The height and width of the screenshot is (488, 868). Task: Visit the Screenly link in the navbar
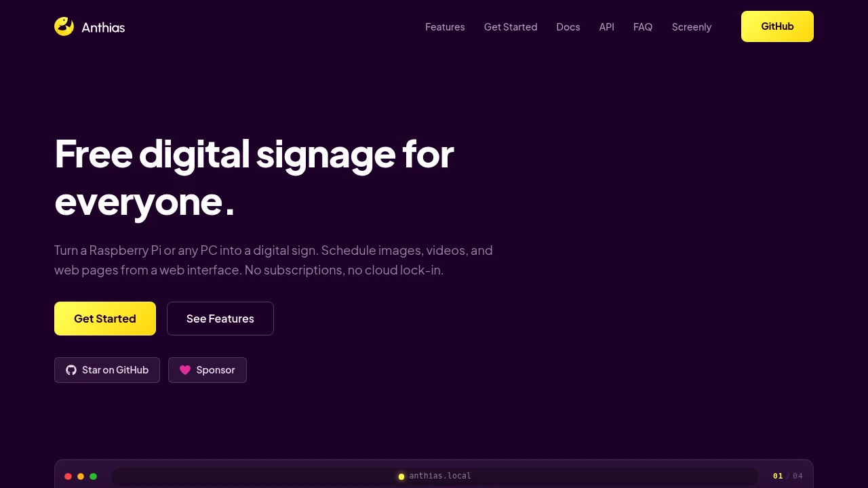692,27
